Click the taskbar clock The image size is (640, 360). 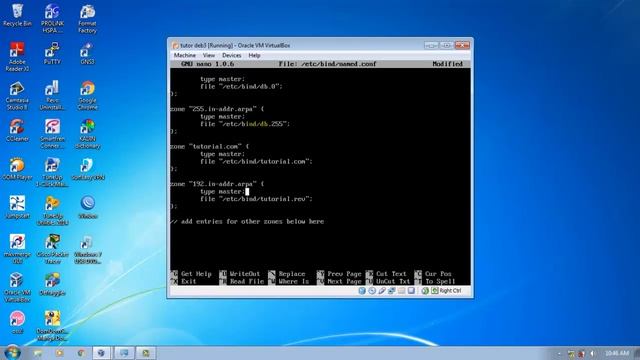tap(617, 353)
